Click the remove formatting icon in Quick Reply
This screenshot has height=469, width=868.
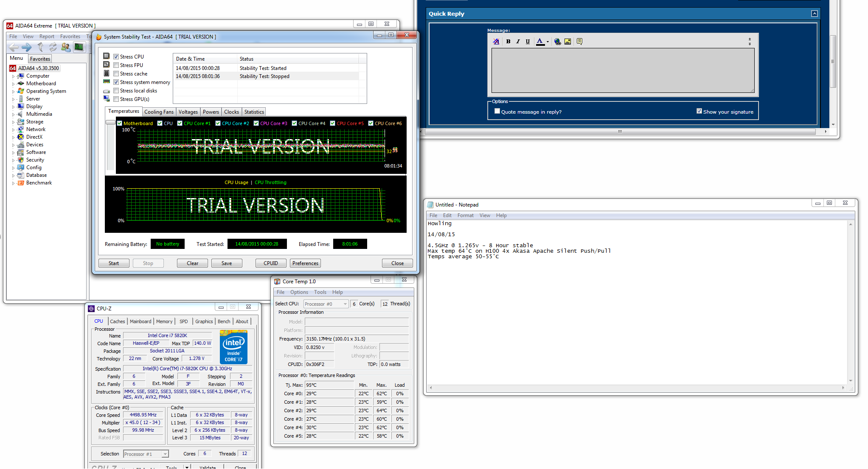pos(496,42)
